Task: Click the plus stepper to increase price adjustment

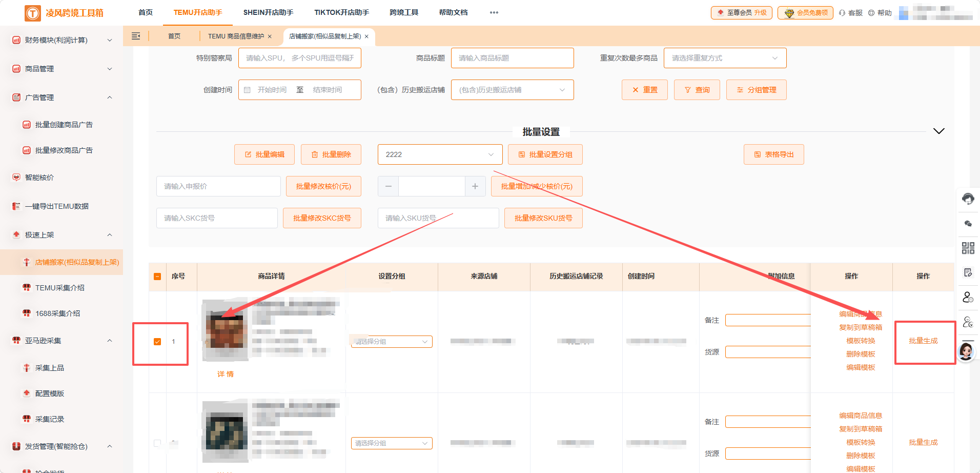Action: (x=475, y=186)
